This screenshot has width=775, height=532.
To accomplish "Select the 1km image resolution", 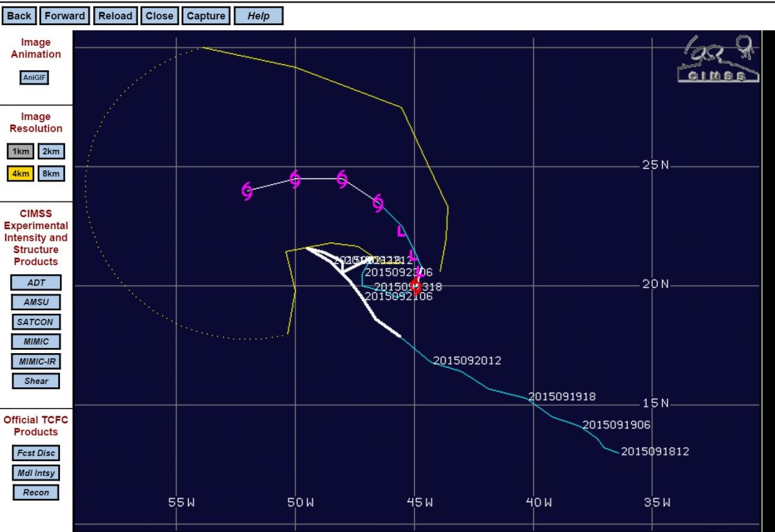I will pos(21,152).
